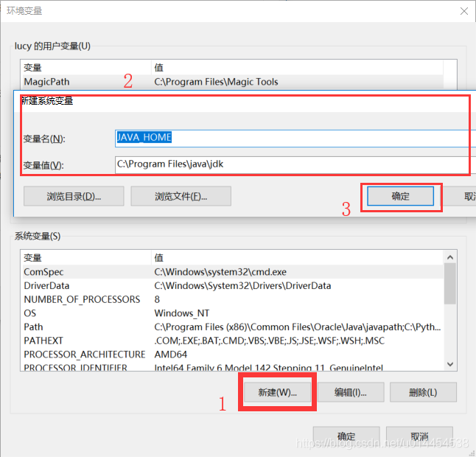This screenshot has width=476, height=457.
Task: Close the 环境变量 window
Action: pos(464,11)
